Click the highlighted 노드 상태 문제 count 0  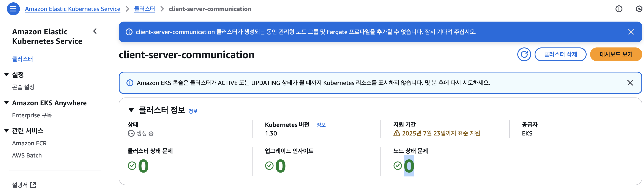point(409,166)
